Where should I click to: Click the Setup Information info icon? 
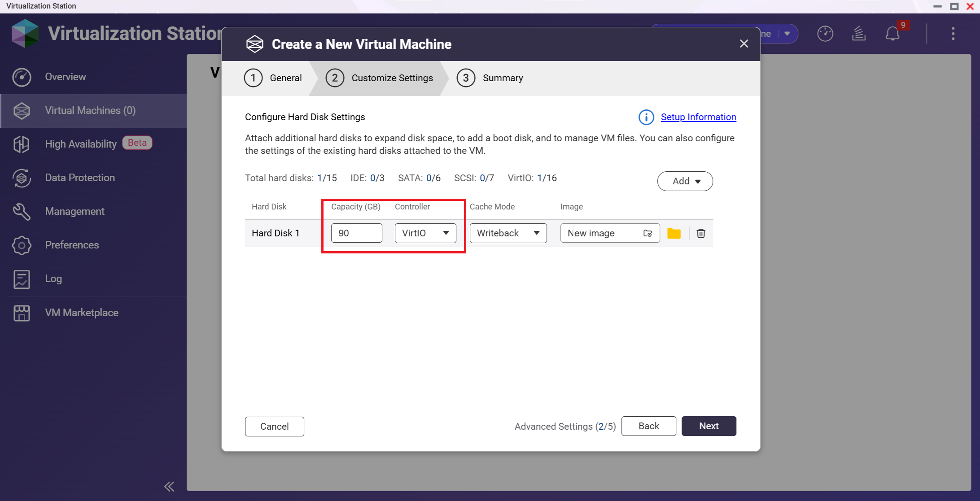(x=646, y=117)
